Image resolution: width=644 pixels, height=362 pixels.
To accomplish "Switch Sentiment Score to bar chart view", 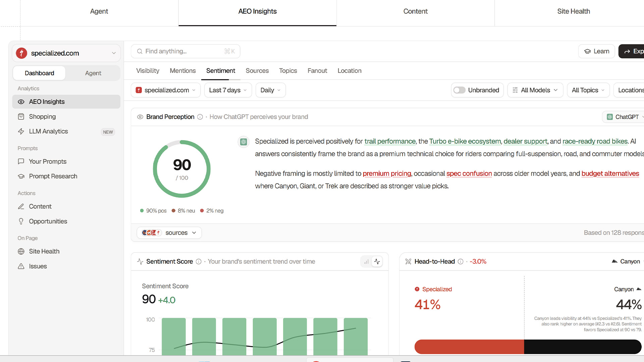I will click(366, 261).
